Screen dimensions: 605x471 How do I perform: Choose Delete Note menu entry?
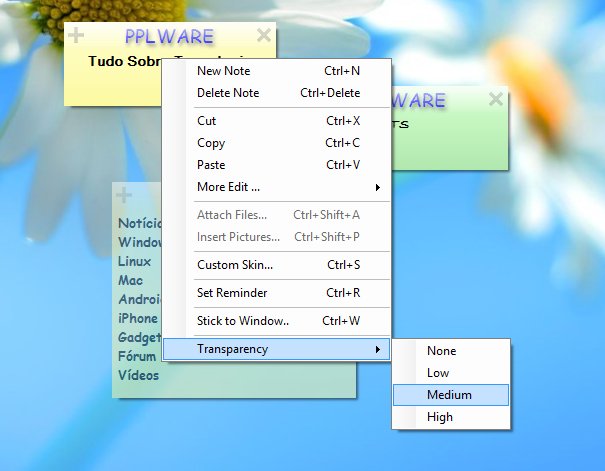[228, 93]
